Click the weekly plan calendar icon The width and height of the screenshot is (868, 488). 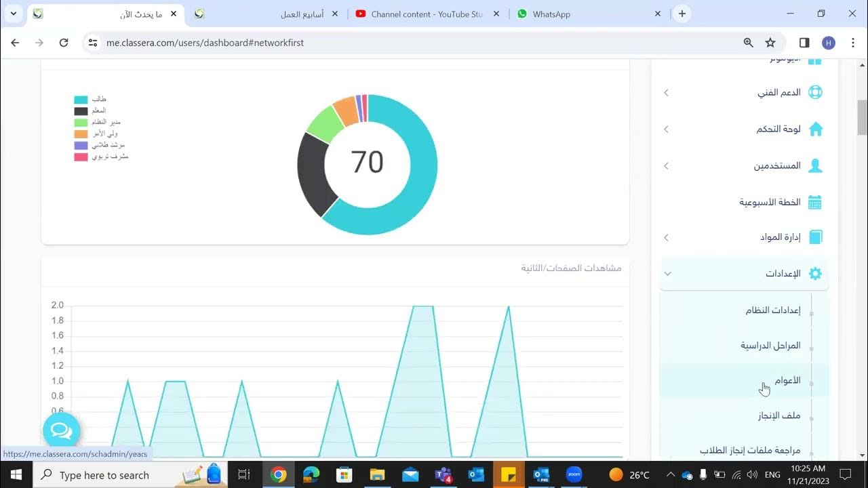tap(815, 202)
